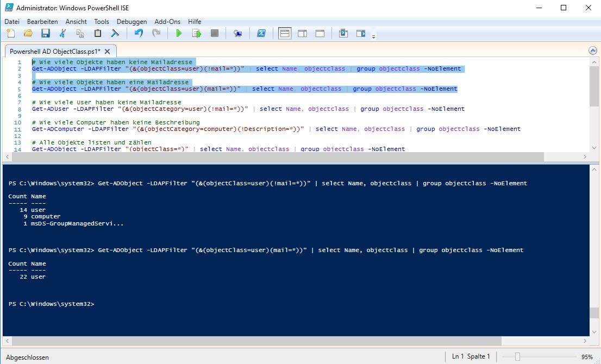This screenshot has width=601, height=364.
Task: Maximize the script pane layout
Action: [320, 34]
